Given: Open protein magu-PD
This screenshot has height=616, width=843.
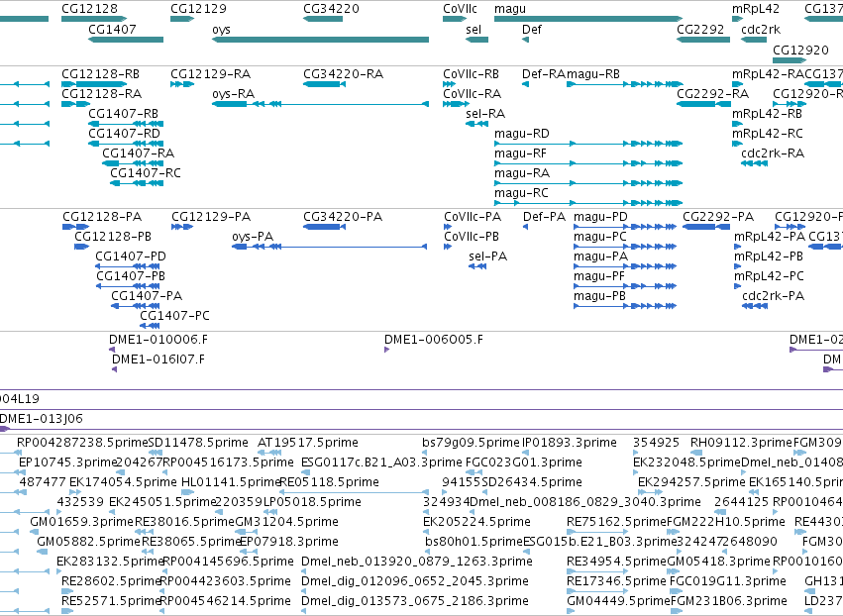Looking at the screenshot, I should (600, 217).
